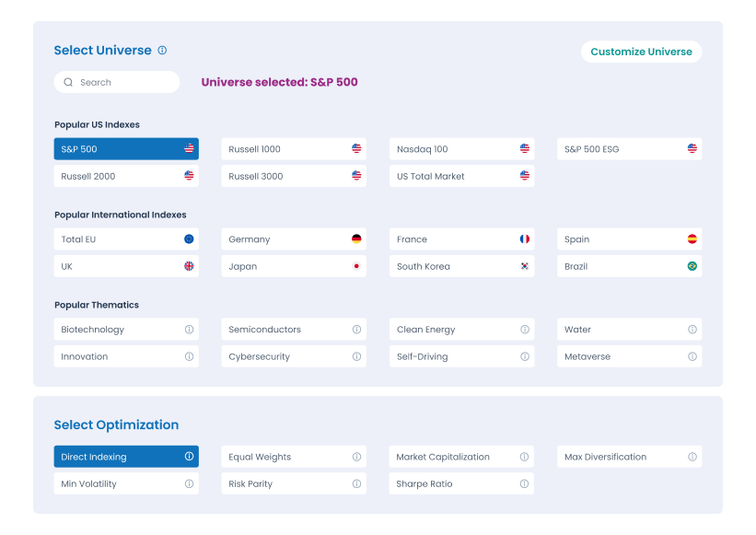Click the 'Popular Thematics' heading
The image size is (756, 535).
tap(97, 305)
